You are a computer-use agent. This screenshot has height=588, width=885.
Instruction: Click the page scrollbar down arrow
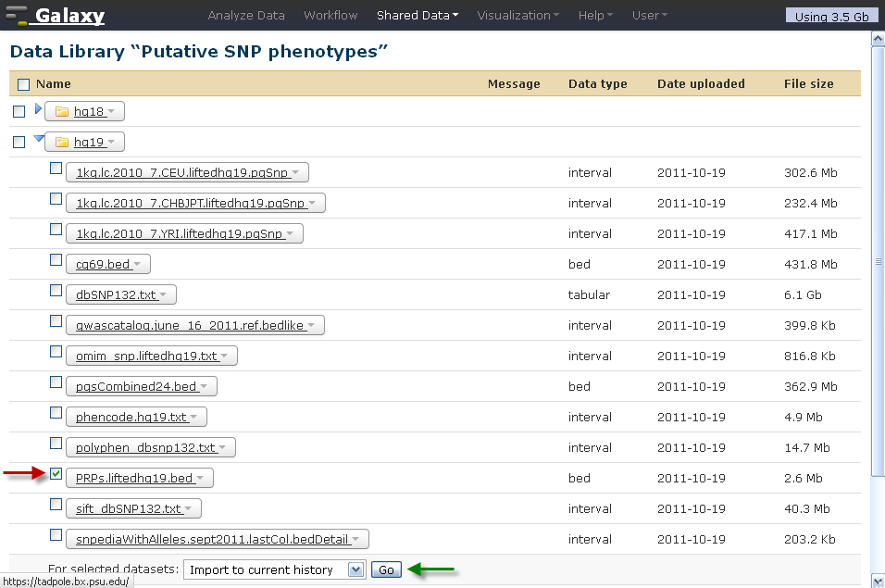pyautogui.click(x=878, y=581)
